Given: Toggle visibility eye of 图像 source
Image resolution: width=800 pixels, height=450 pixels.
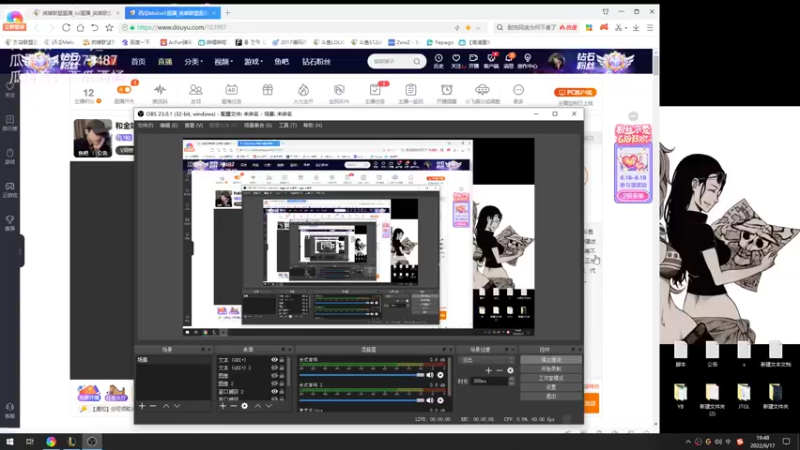Looking at the screenshot, I should coord(274,376).
